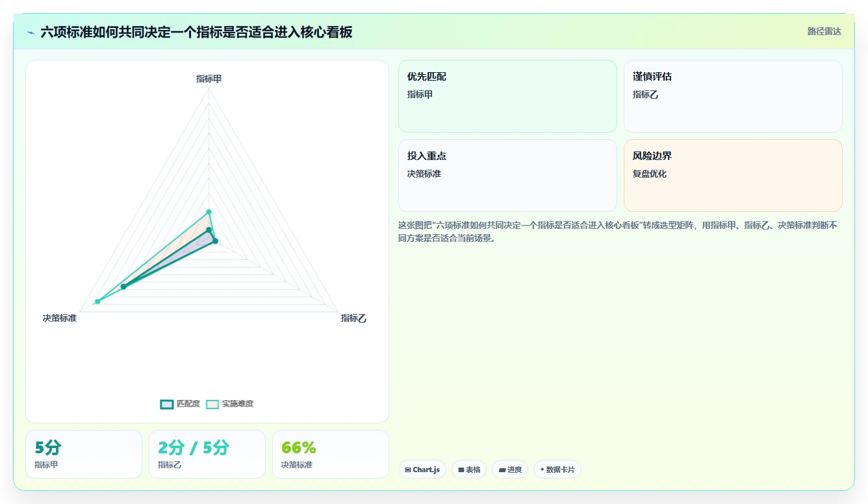Click the 5分 指标甲 stat card
The image size is (868, 504).
84,454
